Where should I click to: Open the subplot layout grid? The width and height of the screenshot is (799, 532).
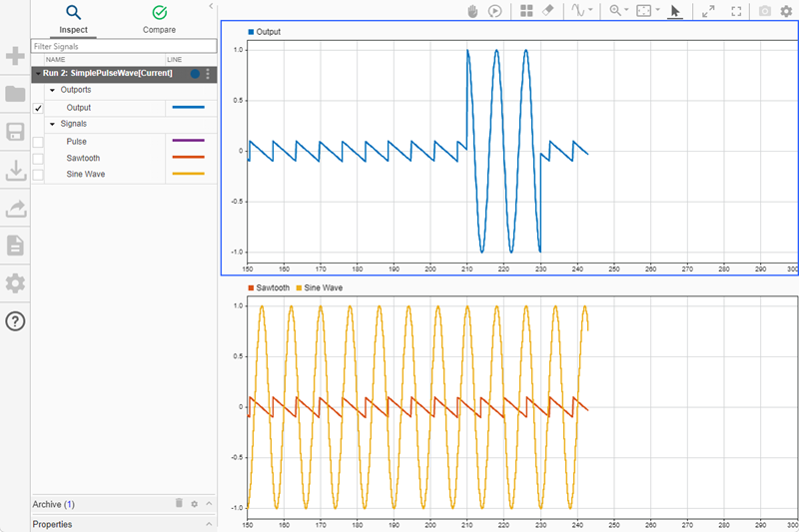[526, 11]
